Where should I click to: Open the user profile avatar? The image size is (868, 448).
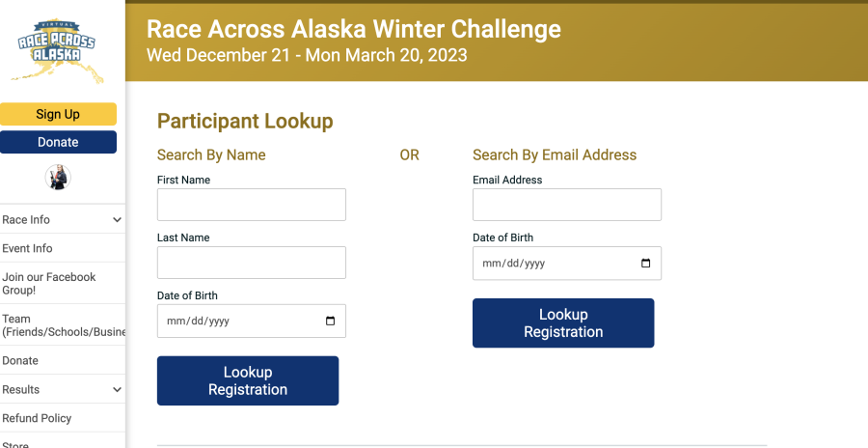point(58,178)
